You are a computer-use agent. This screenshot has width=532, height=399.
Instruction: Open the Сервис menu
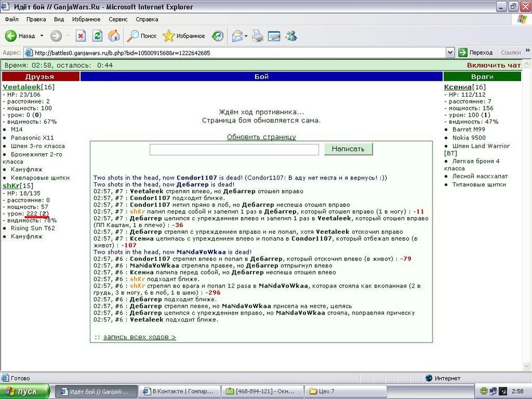coord(118,19)
